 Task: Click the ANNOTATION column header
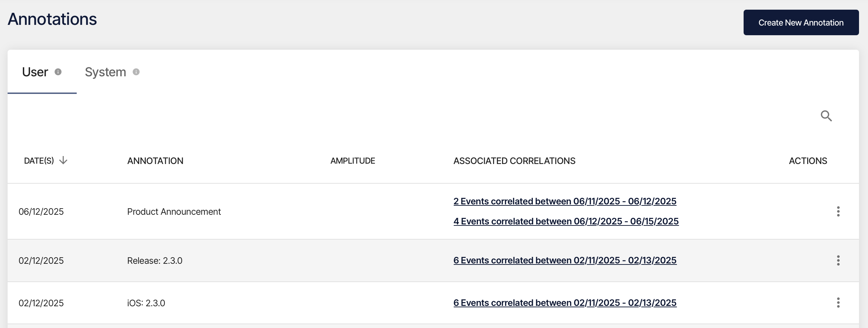click(155, 161)
